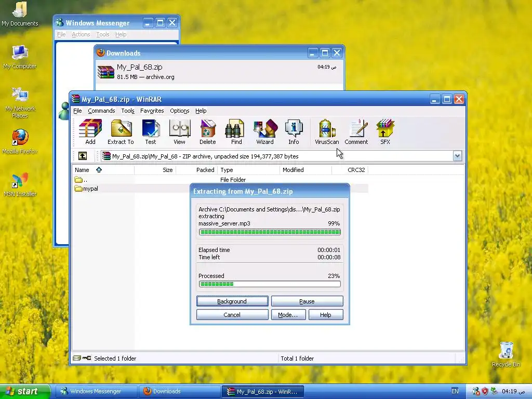Open Actions menu in Windows Messenger

pos(81,34)
